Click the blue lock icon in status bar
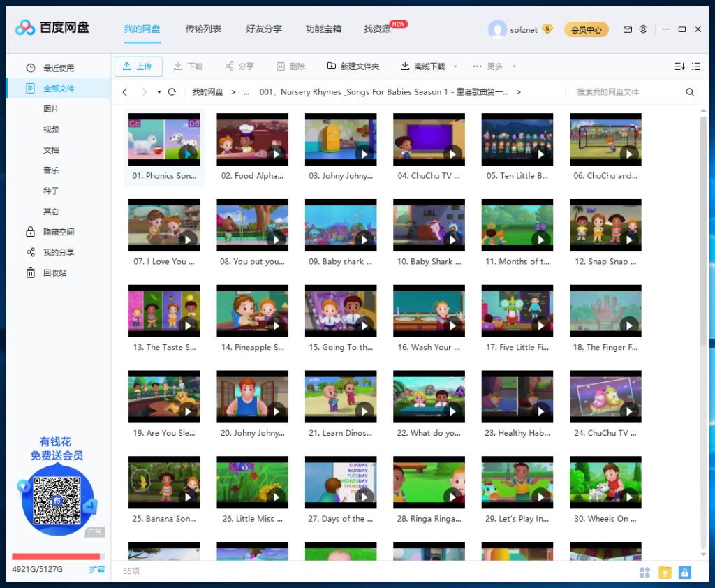This screenshot has height=588, width=715. [684, 573]
